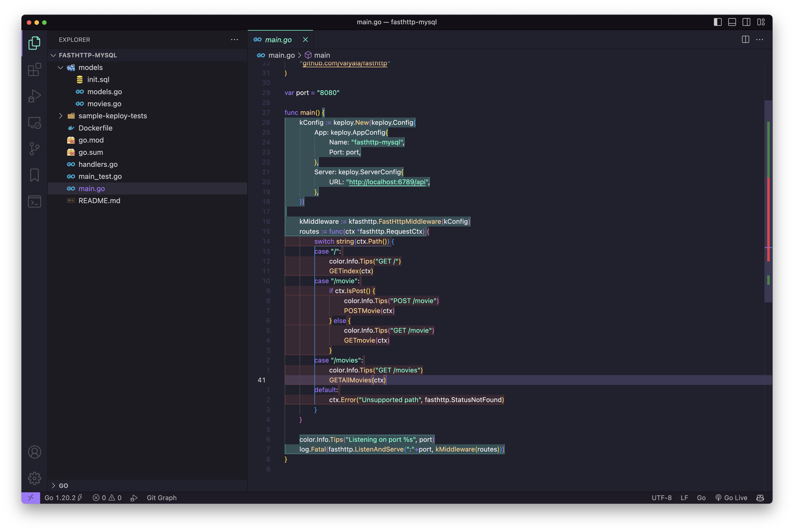Open the Dockerfile in the explorer

click(x=148, y=128)
